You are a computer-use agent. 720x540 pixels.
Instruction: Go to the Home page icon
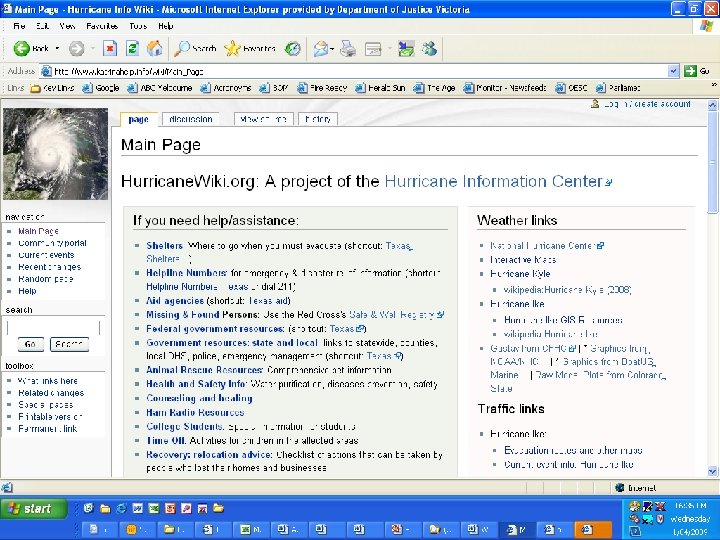tap(155, 48)
